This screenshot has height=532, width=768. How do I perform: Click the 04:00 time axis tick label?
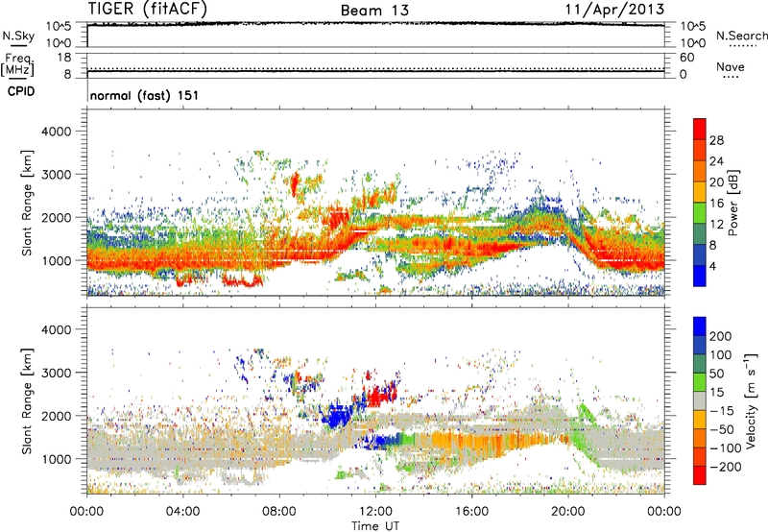[182, 512]
